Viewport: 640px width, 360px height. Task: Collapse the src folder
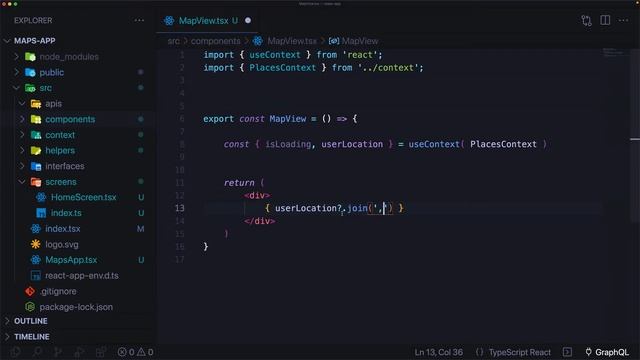click(16, 88)
